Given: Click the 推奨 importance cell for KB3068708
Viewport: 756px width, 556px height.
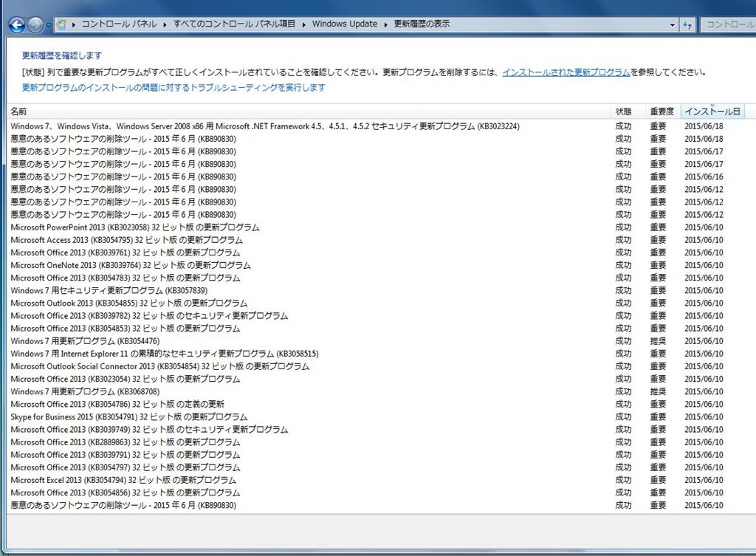Looking at the screenshot, I should tap(658, 391).
